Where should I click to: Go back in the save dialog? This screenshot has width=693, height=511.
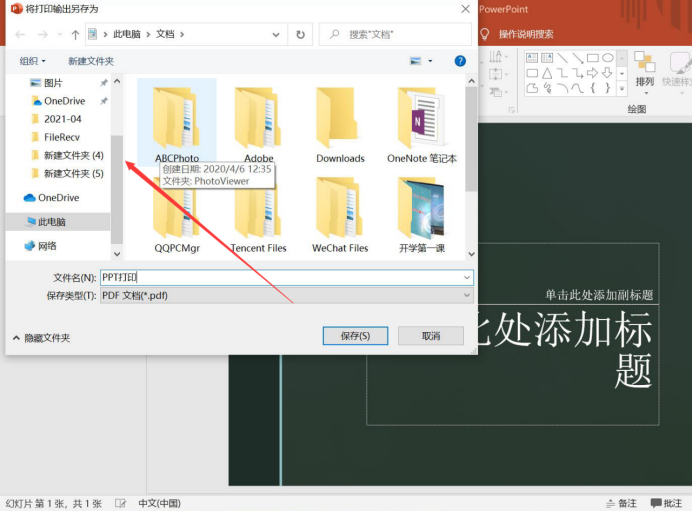20,34
